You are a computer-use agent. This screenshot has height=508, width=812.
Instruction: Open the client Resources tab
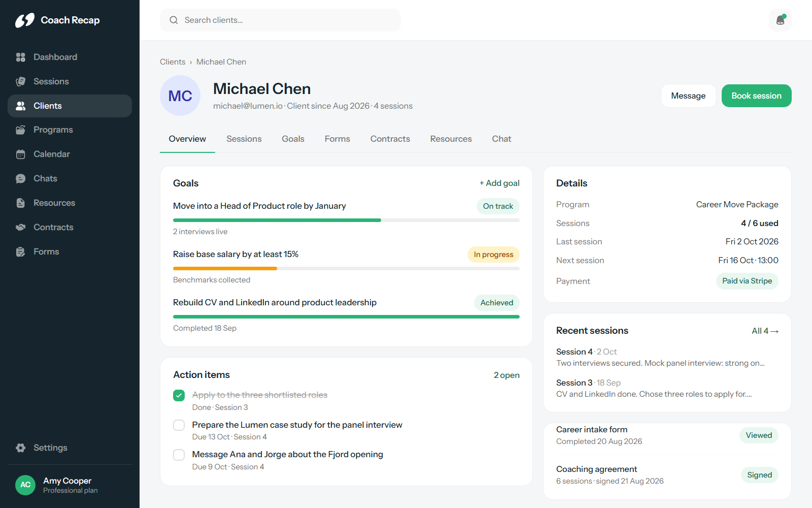point(451,139)
